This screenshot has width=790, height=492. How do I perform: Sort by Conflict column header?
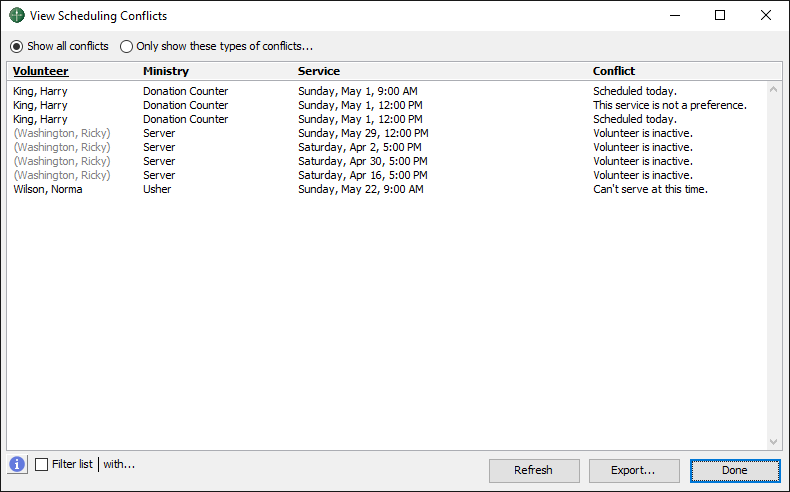tap(614, 71)
